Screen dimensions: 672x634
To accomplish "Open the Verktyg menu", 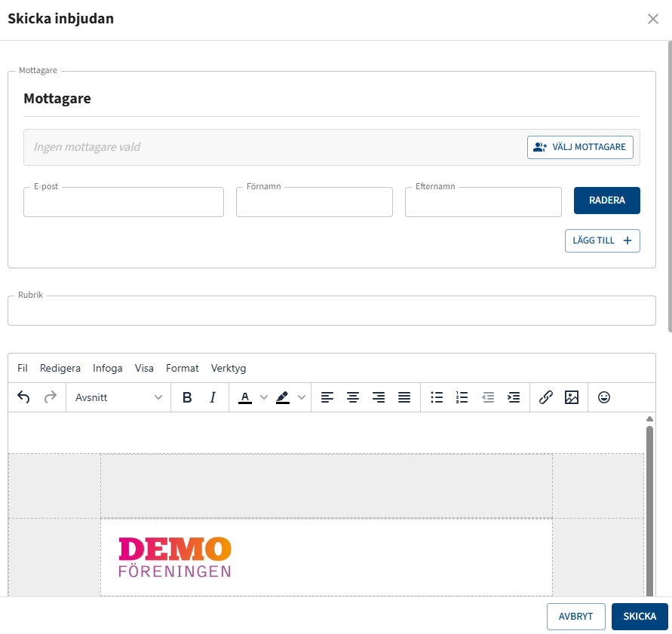I will click(229, 369).
